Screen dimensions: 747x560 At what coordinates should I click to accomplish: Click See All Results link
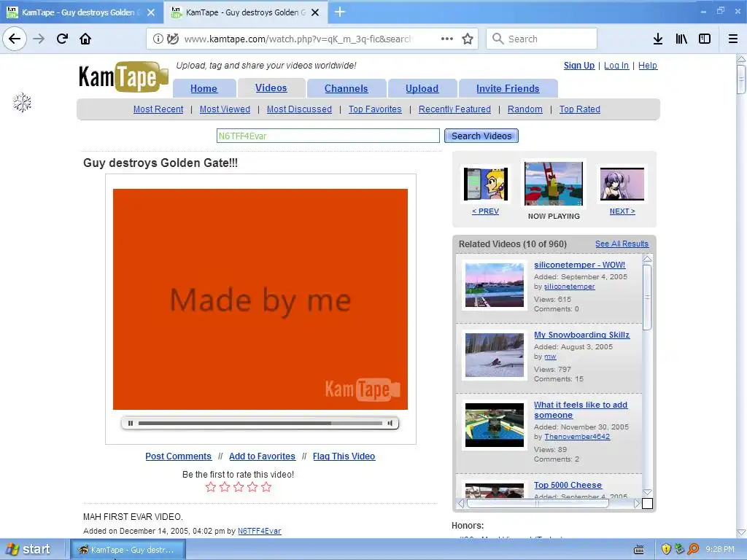[x=622, y=244]
